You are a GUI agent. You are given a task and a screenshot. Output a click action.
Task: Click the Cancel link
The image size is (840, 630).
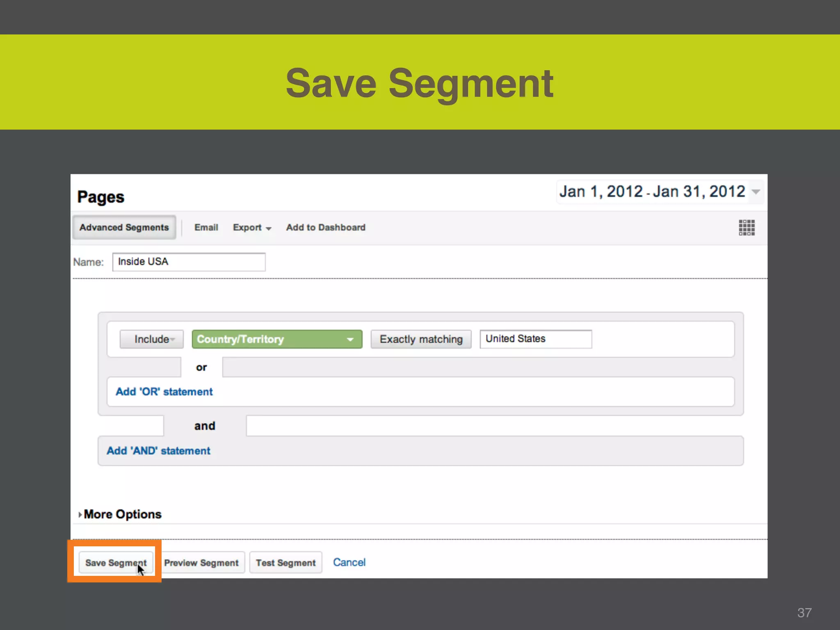click(x=349, y=562)
